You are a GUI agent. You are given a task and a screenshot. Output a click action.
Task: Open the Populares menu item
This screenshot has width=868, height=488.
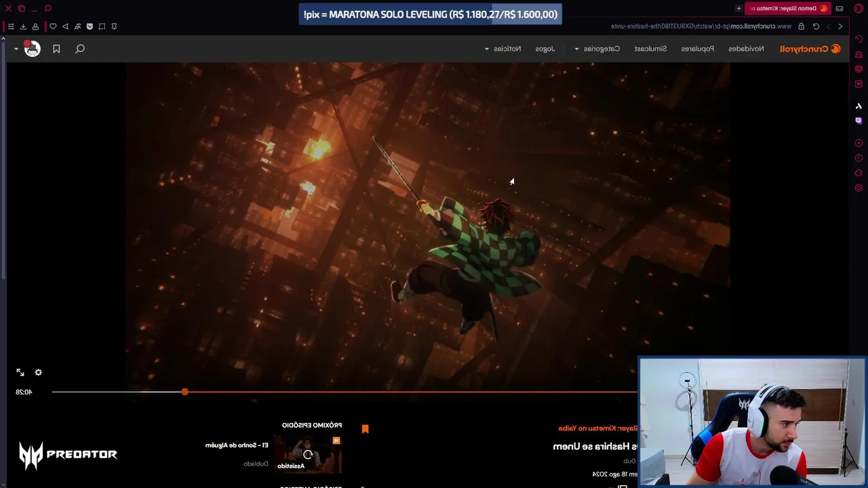[x=697, y=49]
